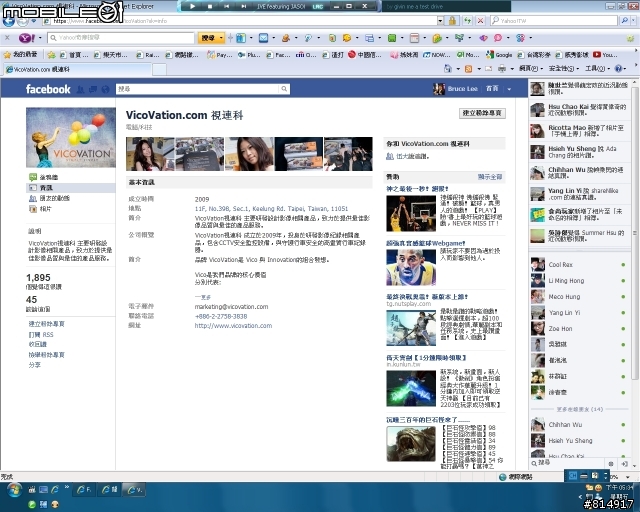
Task: Open a new blank browser tab
Action: coord(160,69)
